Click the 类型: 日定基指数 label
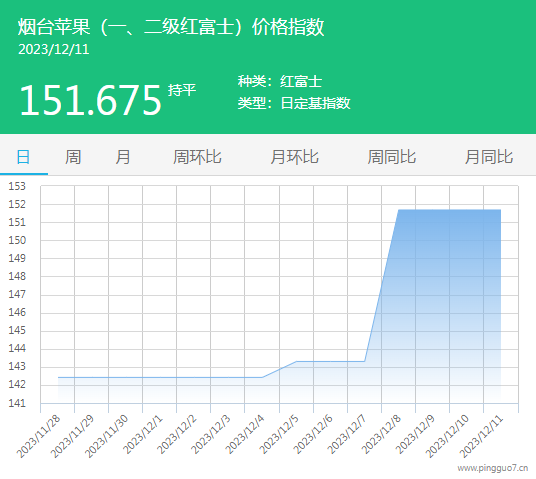The width and height of the screenshot is (536, 479). pos(294,103)
